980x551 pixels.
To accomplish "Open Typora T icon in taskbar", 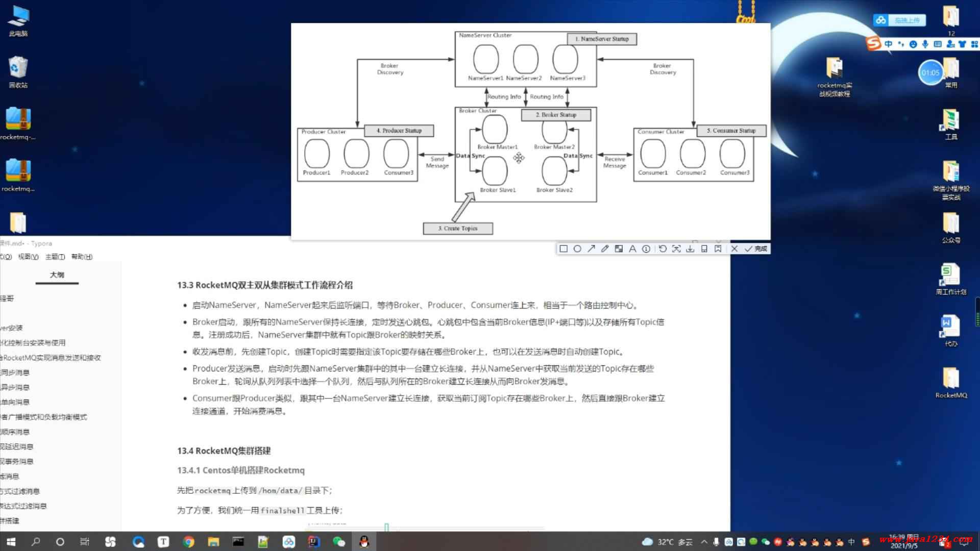I will click(x=163, y=542).
